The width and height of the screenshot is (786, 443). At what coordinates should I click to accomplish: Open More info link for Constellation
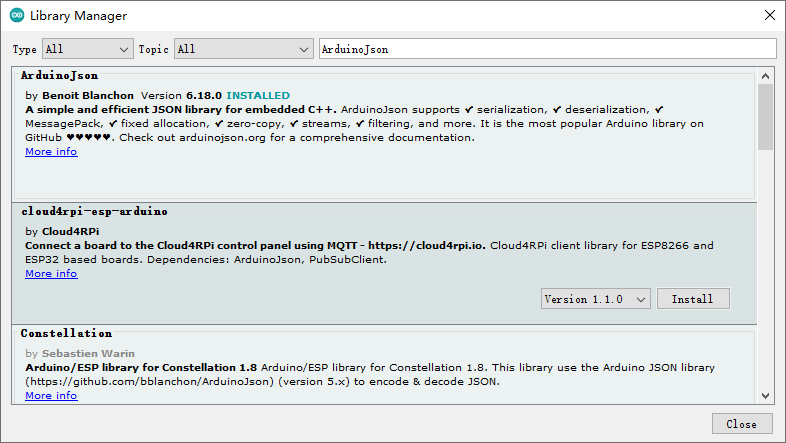pyautogui.click(x=51, y=395)
